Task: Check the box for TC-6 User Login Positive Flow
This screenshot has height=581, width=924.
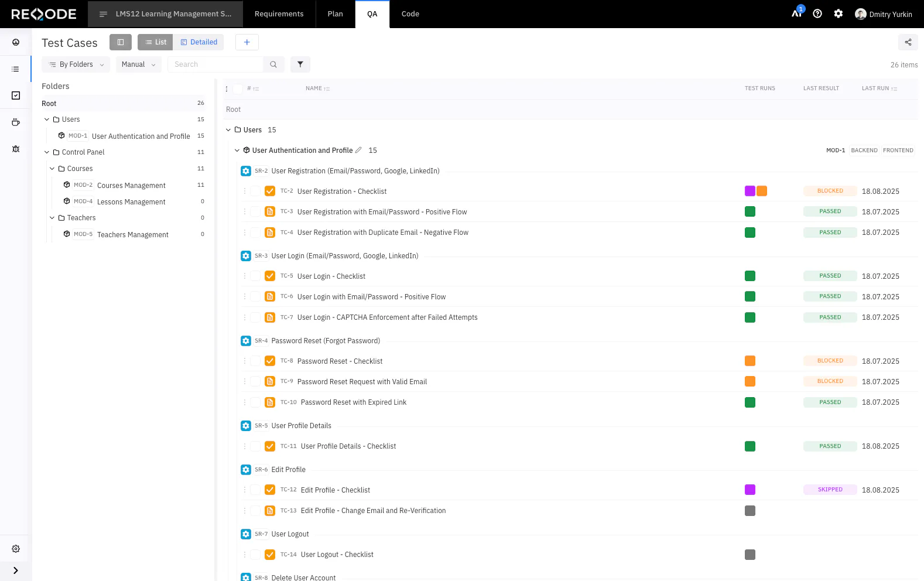Action: pyautogui.click(x=255, y=296)
